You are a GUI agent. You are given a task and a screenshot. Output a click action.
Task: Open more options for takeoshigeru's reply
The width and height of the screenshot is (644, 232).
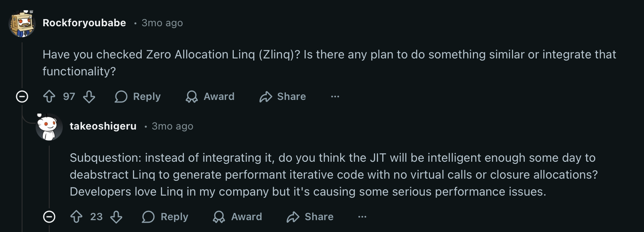click(x=362, y=217)
